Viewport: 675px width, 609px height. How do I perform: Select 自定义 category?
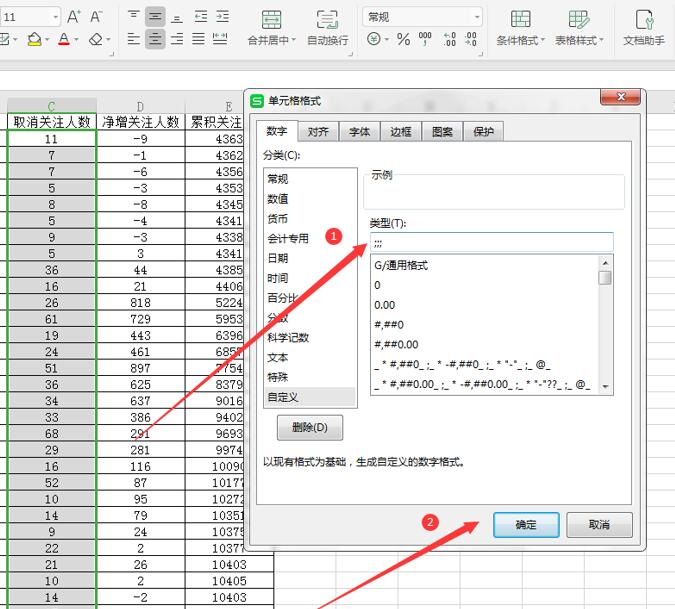click(310, 397)
